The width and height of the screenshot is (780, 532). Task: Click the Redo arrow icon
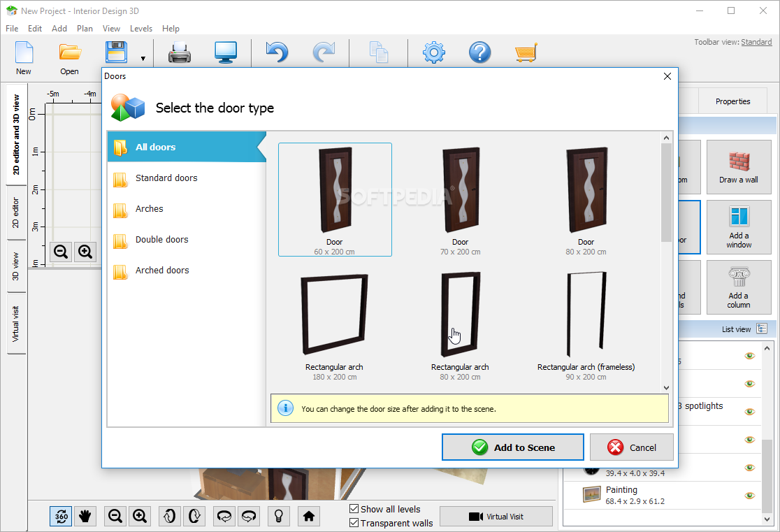(324, 52)
